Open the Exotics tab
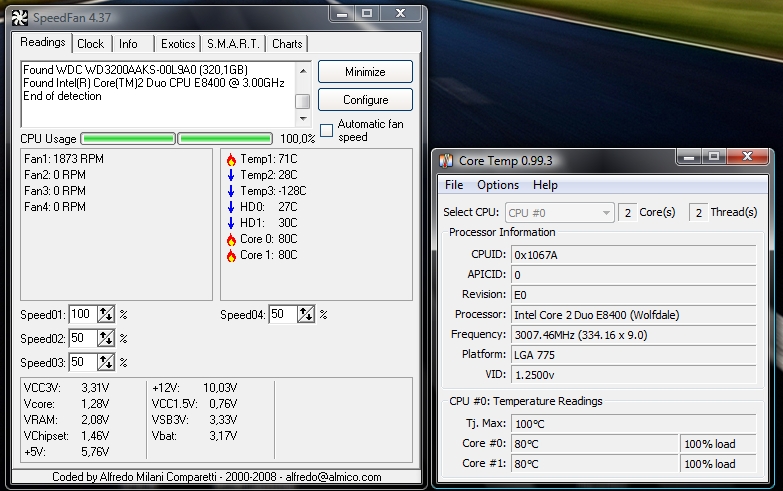 click(x=178, y=44)
